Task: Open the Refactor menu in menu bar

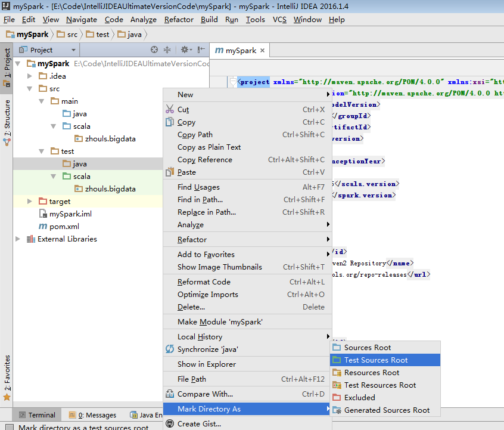Action: pos(179,20)
